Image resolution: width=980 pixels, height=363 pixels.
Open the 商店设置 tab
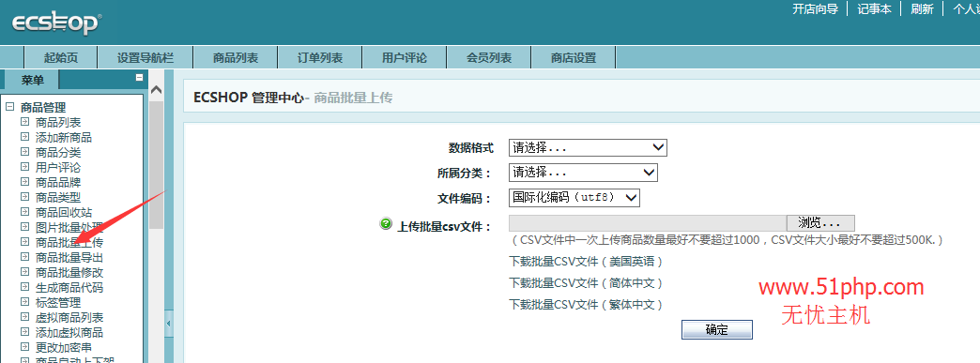574,57
